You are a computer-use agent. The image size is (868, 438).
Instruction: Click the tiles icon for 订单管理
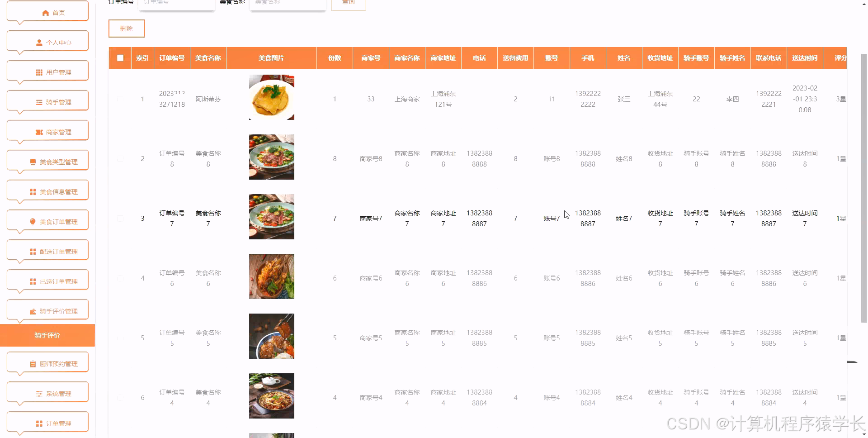[39, 424]
